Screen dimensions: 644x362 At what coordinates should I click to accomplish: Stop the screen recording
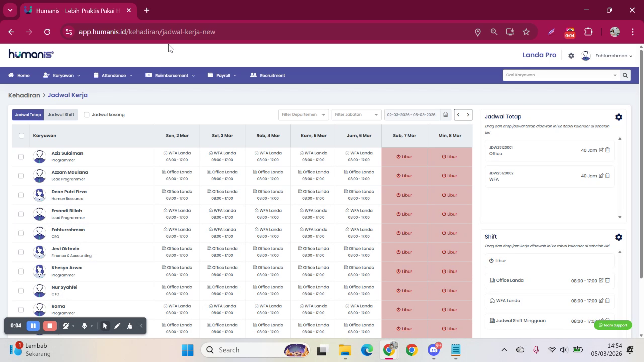(50, 326)
